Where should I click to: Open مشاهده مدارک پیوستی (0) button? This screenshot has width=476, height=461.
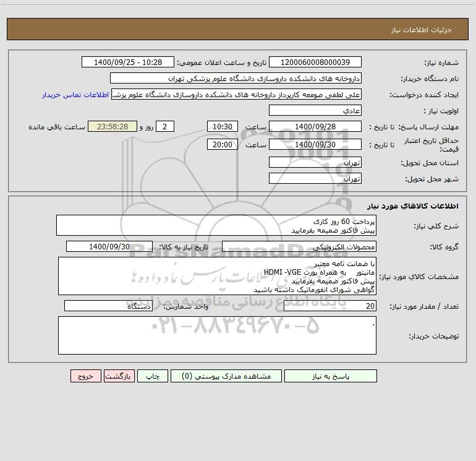pos(226,376)
